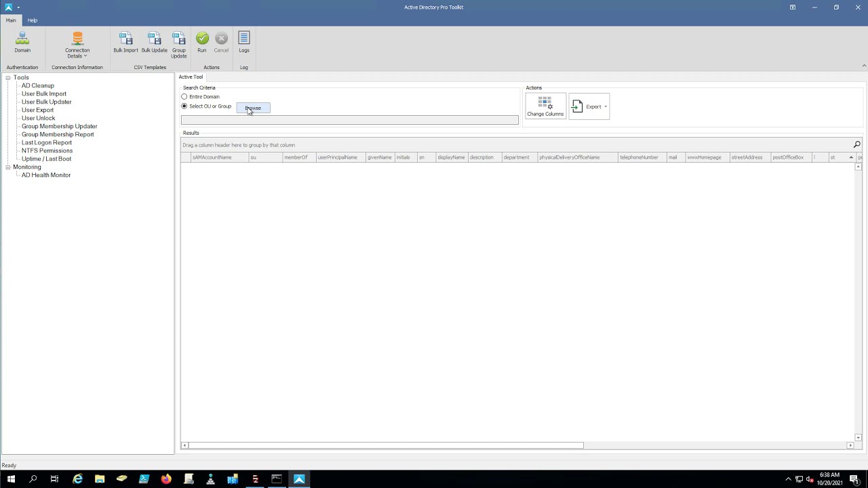Viewport: 868px width, 488px height.
Task: Click the displayName column header
Action: [451, 157]
